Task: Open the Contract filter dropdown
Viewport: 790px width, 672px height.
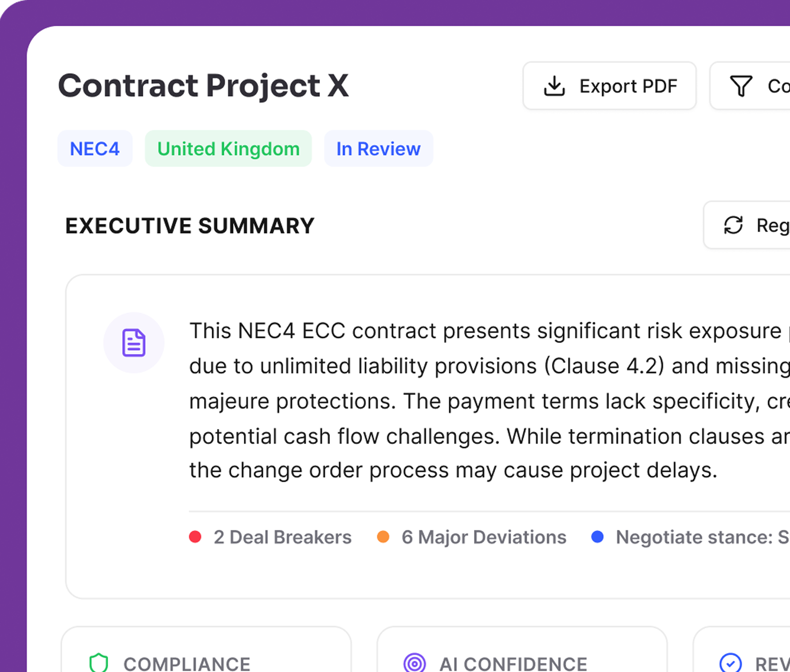Action: 759,86
